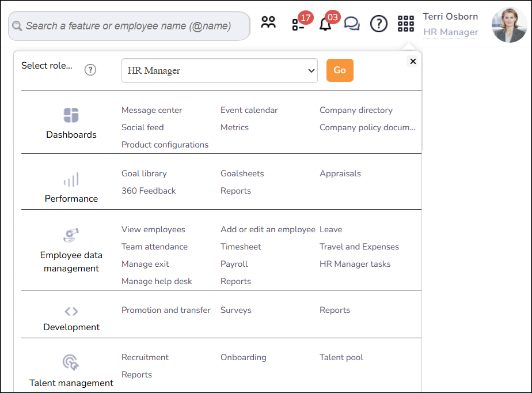This screenshot has height=393, width=532.
Task: Click the tasks icon showing 17 items
Action: (x=297, y=24)
